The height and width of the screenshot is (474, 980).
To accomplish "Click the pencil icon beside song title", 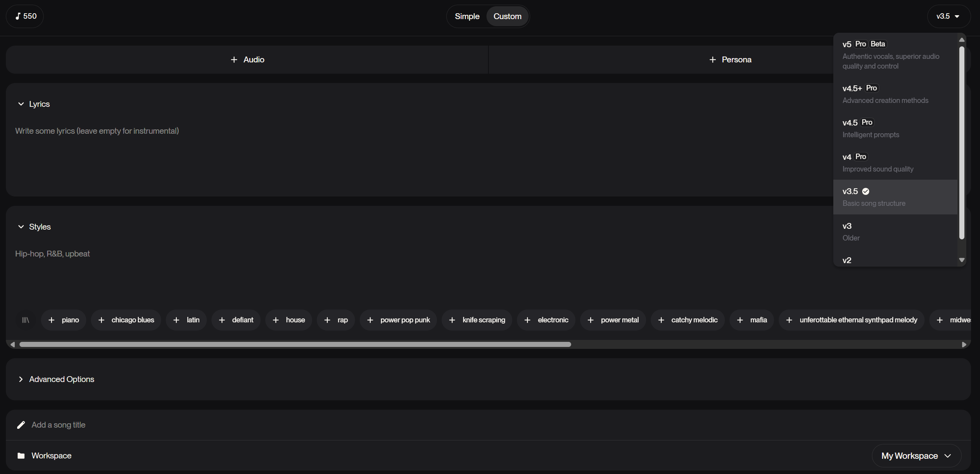I will pos(21,425).
